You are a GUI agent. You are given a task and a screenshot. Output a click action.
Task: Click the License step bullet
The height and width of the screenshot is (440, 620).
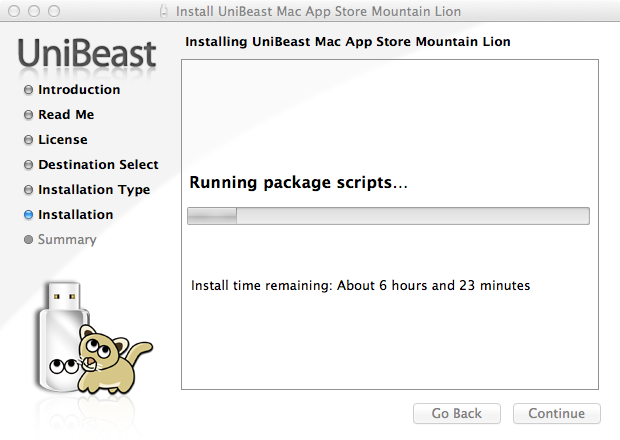coord(29,140)
